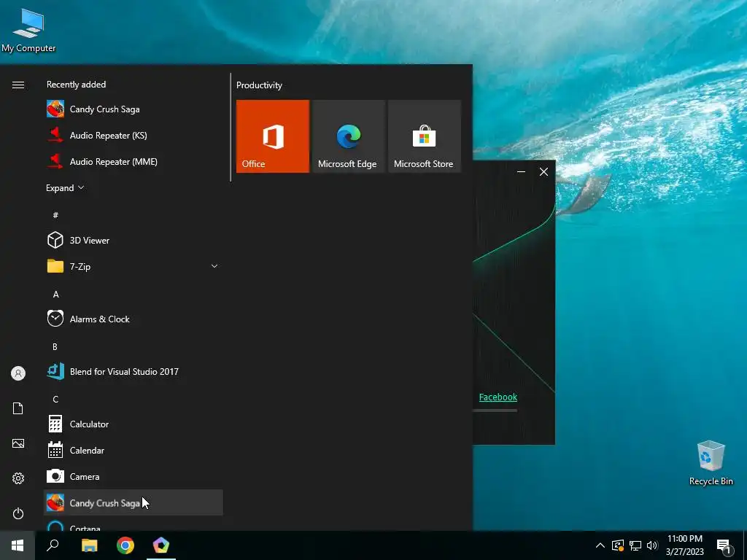Viewport: 747px width, 560px height.
Task: Expand the Recently added list
Action: pos(65,187)
